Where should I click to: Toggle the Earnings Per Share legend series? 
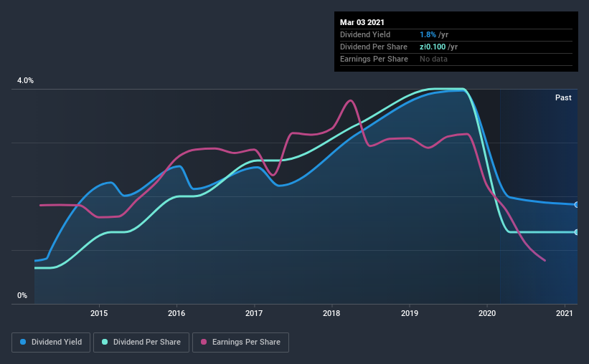(240, 343)
